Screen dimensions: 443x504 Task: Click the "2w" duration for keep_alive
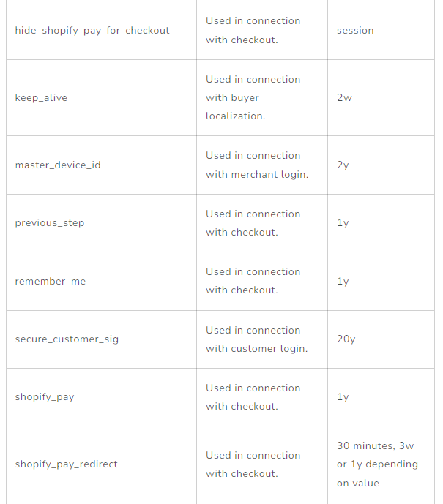pyautogui.click(x=344, y=98)
